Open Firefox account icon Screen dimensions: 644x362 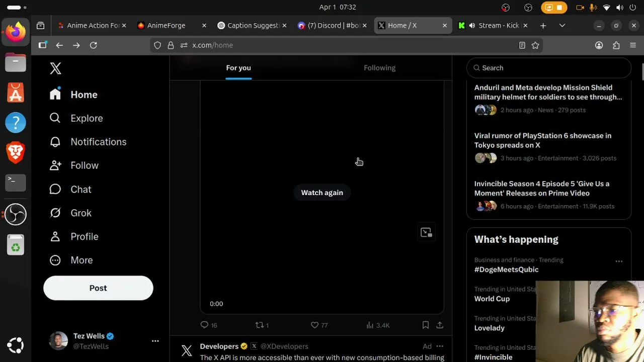pyautogui.click(x=599, y=45)
